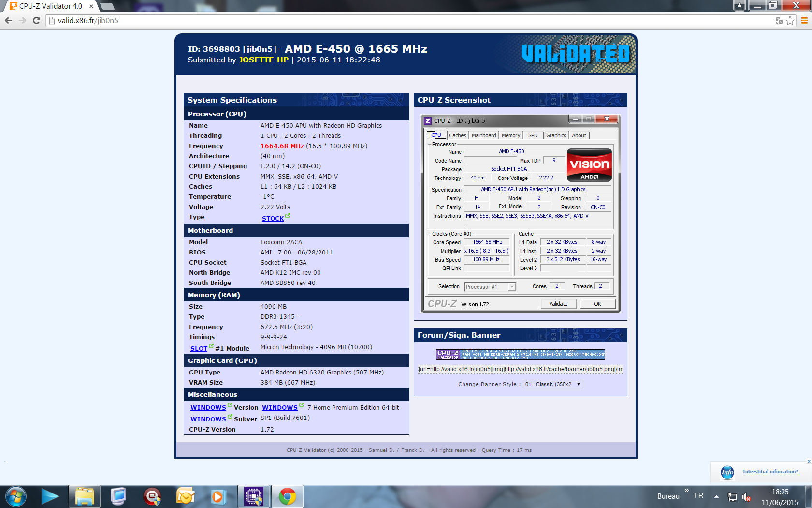
Task: Open Windows Explorer from the taskbar
Action: pyautogui.click(x=84, y=496)
